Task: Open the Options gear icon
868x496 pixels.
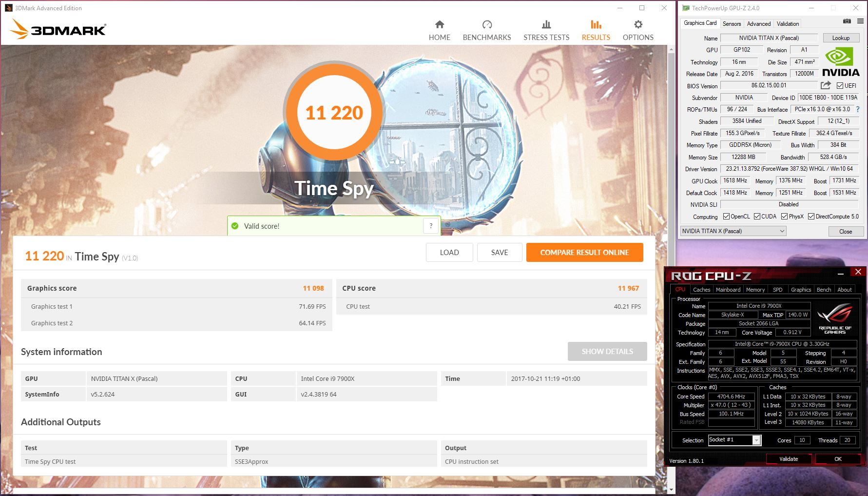Action: tap(638, 24)
